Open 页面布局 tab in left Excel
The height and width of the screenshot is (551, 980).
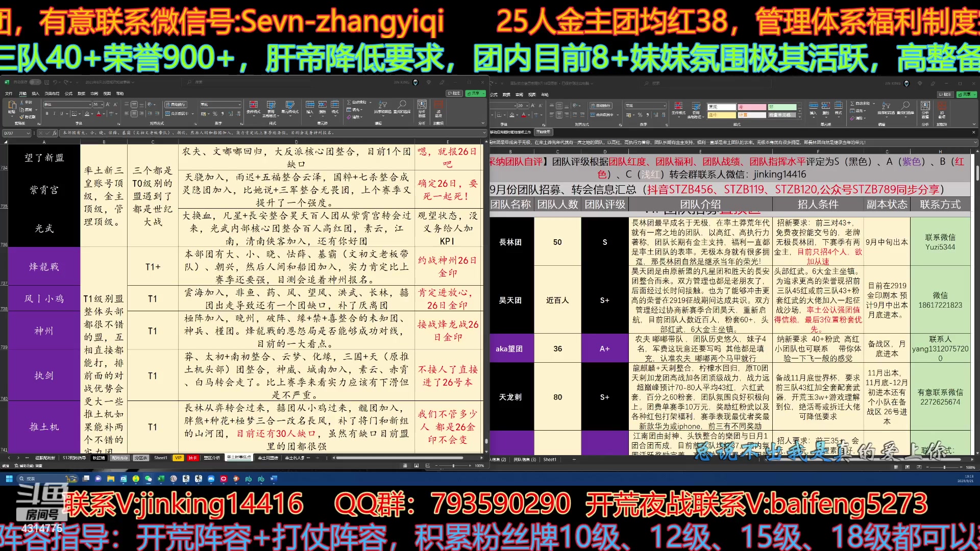[x=52, y=93]
